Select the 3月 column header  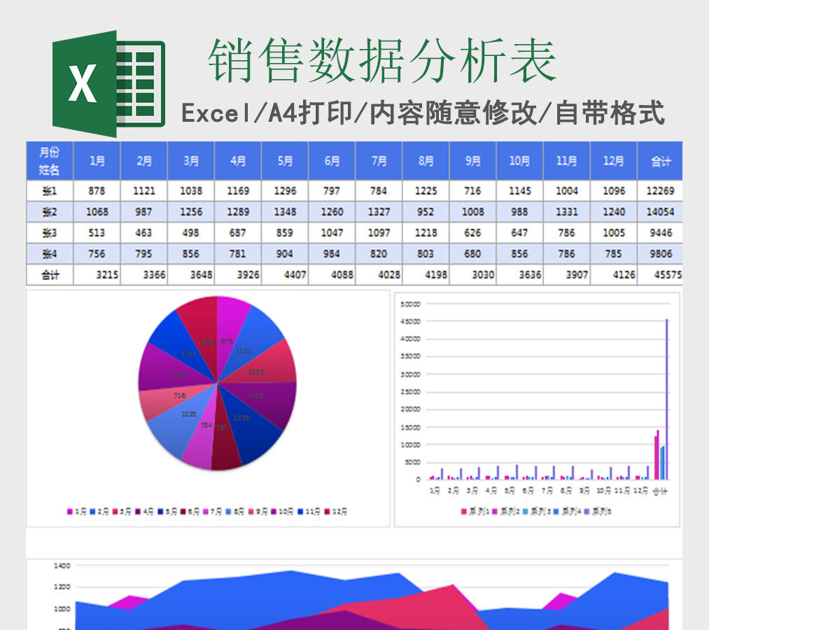[191, 161]
